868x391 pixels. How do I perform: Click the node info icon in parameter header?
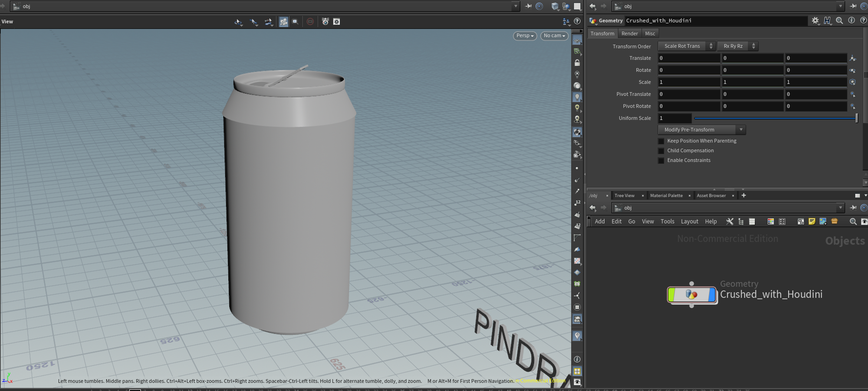click(852, 20)
